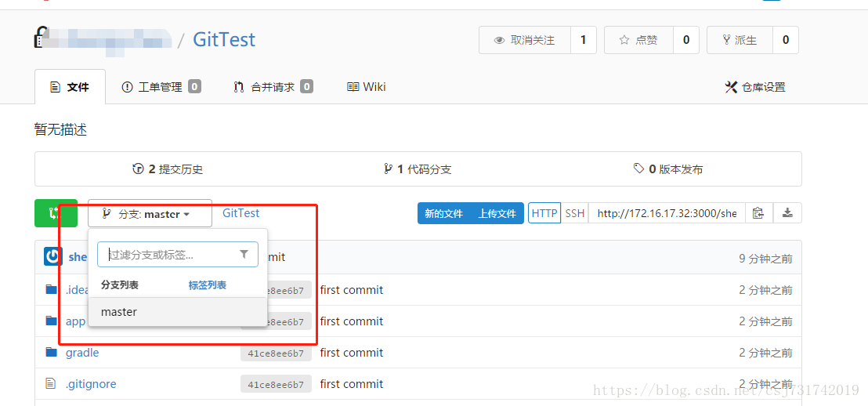The image size is (868, 406).
Task: Click the gradle folder icon
Action: click(52, 352)
